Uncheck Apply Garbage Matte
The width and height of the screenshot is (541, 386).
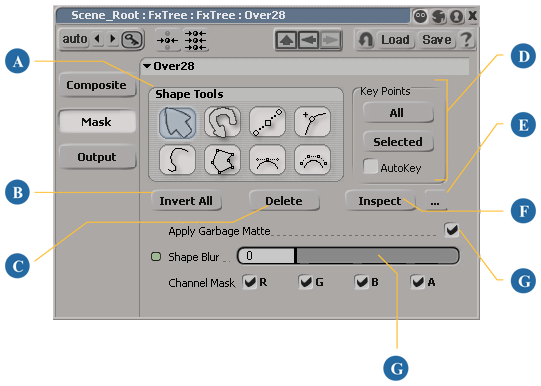[452, 230]
